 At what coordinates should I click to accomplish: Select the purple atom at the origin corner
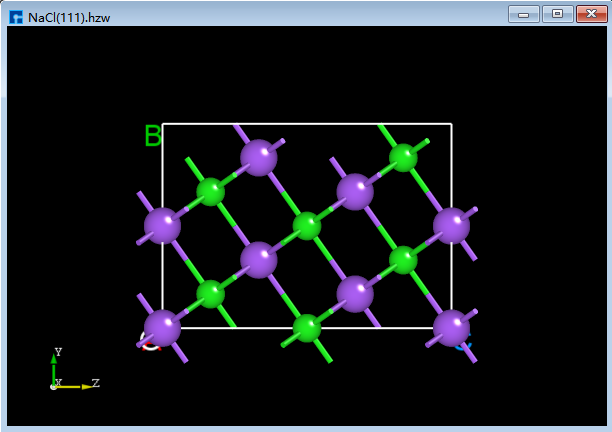click(x=162, y=328)
